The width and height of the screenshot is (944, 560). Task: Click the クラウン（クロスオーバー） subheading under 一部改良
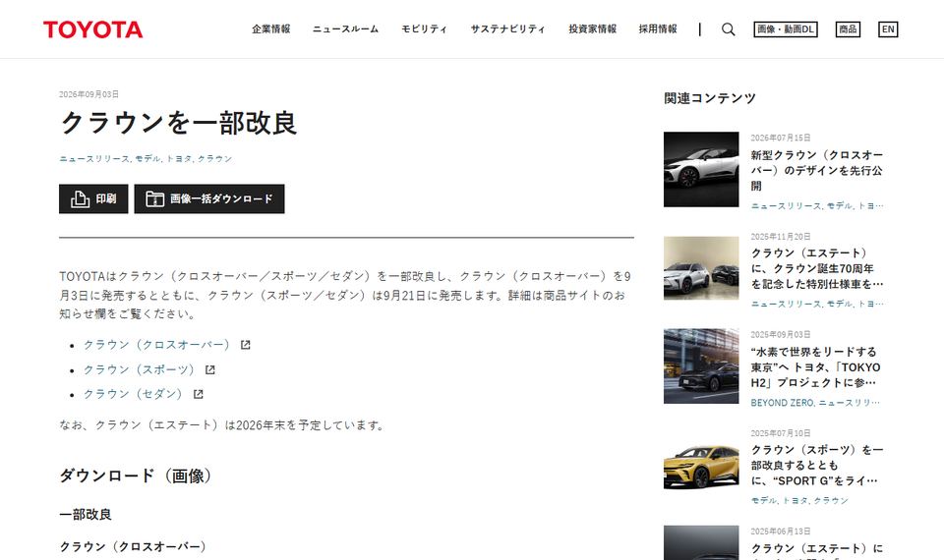pyautogui.click(x=133, y=547)
